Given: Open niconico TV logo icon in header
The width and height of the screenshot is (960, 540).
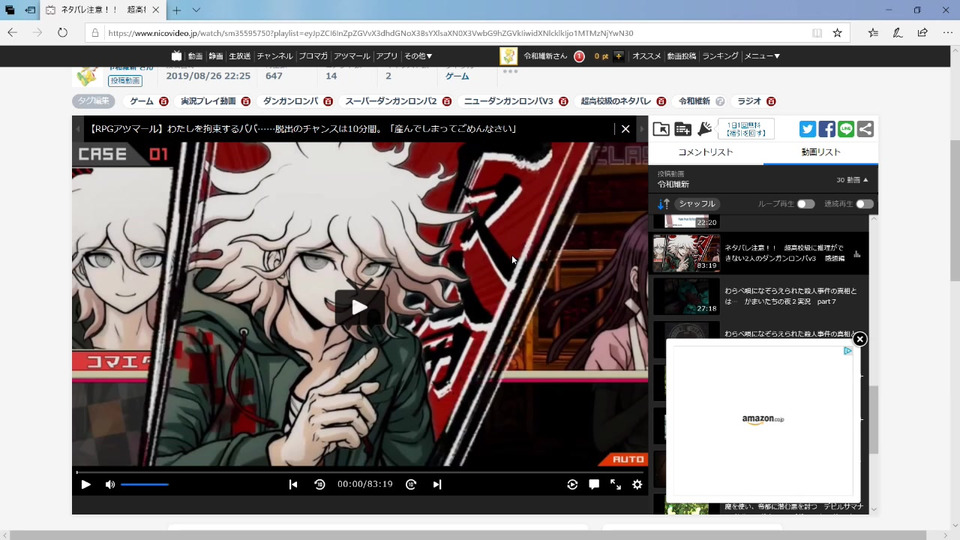Looking at the screenshot, I should pyautogui.click(x=176, y=56).
